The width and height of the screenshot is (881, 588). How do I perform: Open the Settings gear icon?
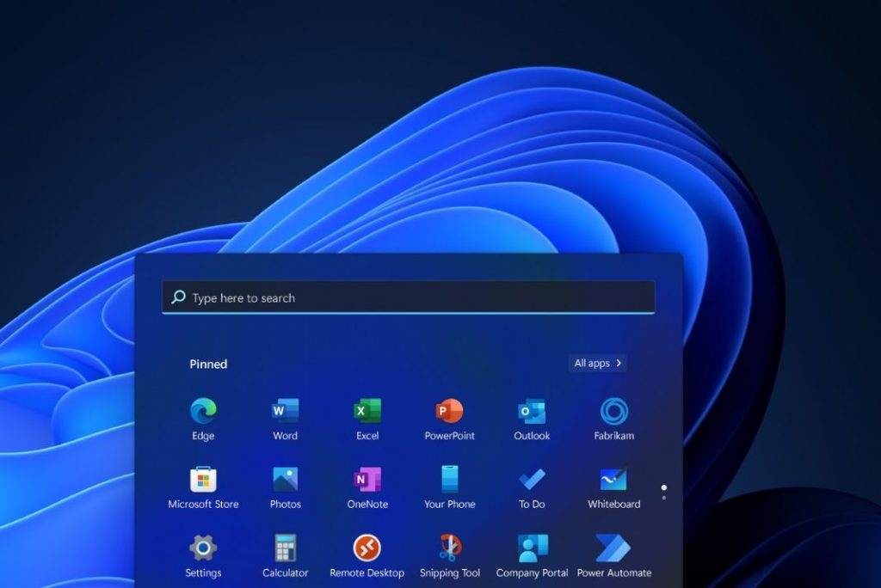click(203, 548)
